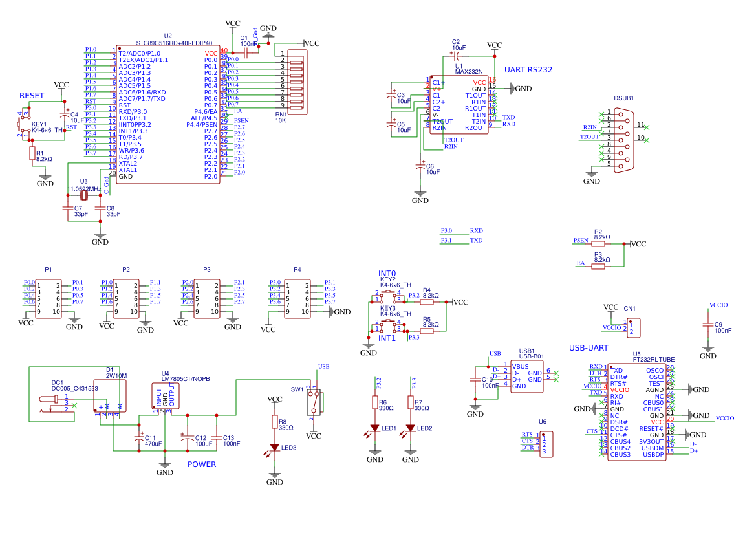Click the "DC005_C431533" part name text
This screenshot has height=535, width=756.
(x=75, y=388)
